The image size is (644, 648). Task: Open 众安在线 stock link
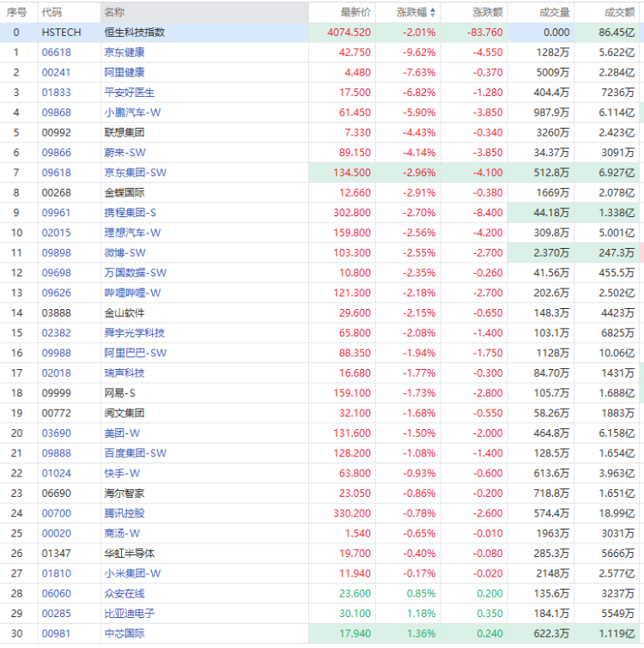125,593
